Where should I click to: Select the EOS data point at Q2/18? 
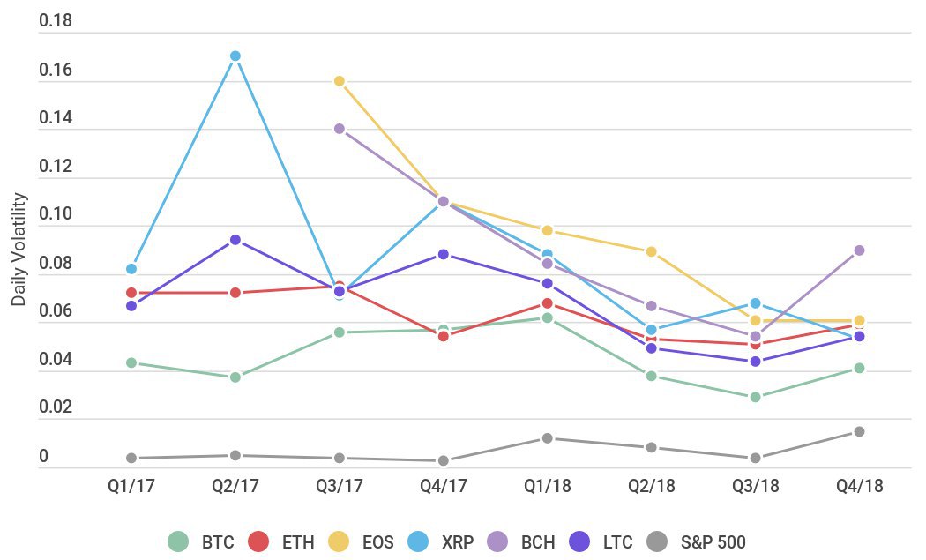point(651,251)
